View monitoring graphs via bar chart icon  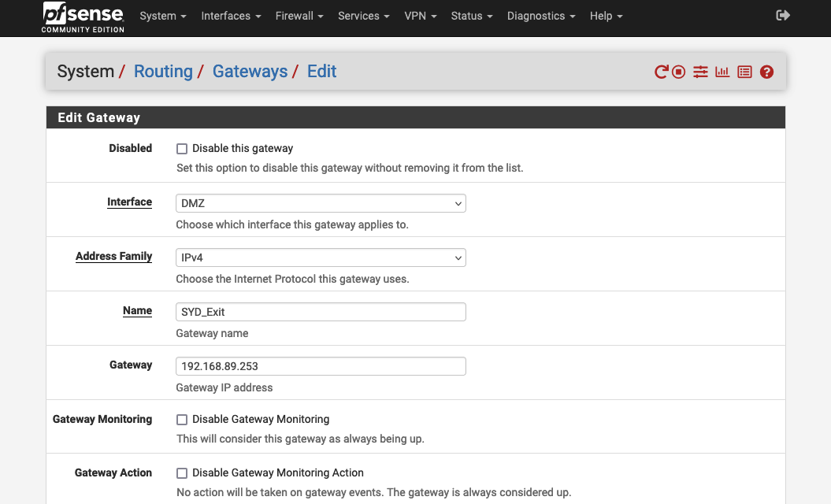pyautogui.click(x=722, y=72)
